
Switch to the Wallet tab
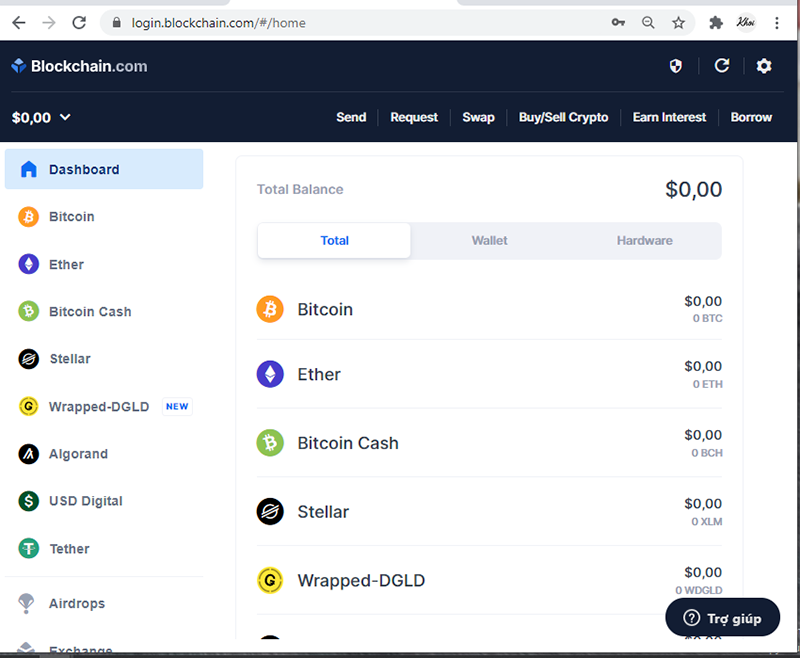click(489, 240)
